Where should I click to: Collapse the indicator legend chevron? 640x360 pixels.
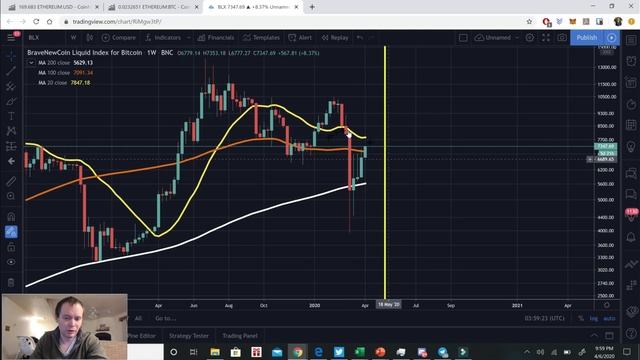[31, 63]
